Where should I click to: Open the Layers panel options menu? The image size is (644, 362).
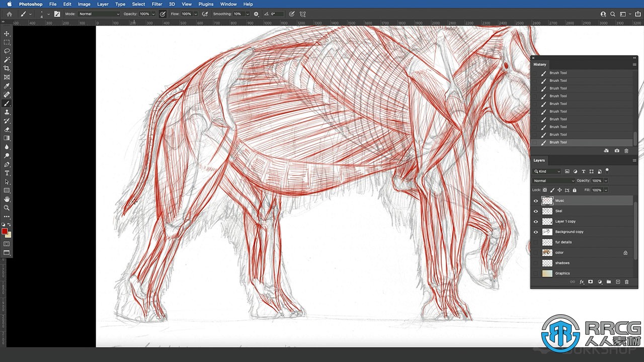pyautogui.click(x=634, y=160)
